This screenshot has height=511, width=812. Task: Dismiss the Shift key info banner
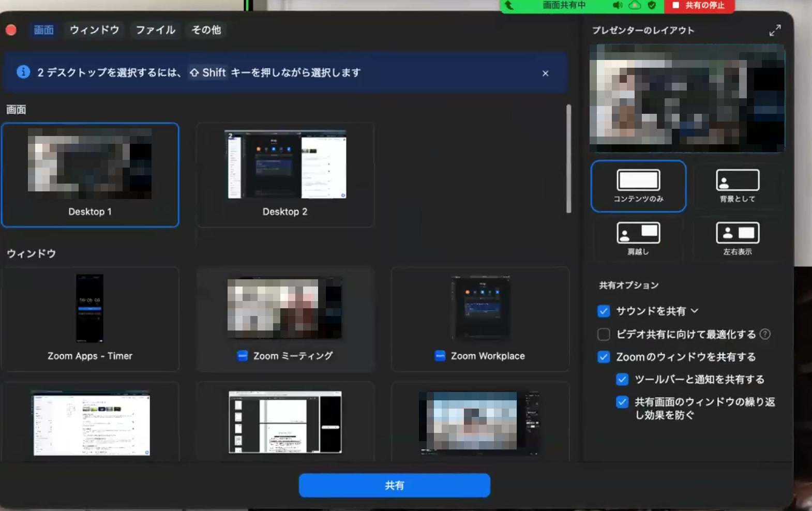(545, 73)
